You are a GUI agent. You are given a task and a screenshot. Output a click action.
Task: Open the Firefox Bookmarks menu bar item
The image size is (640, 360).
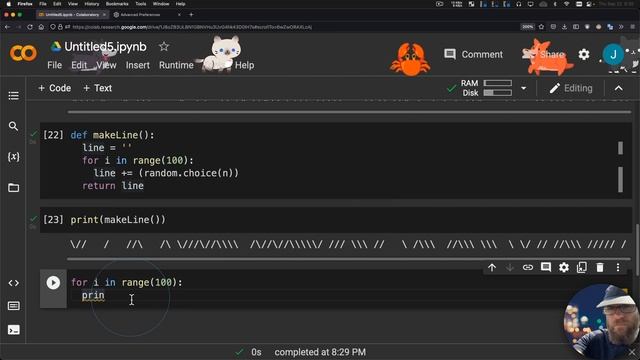[117, 4]
